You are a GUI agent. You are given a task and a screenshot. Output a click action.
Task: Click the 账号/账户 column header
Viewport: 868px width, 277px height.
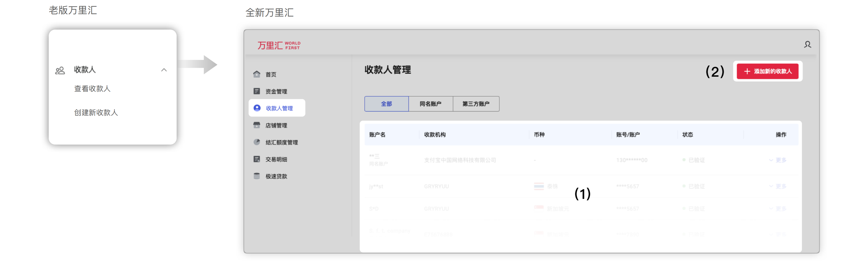628,135
